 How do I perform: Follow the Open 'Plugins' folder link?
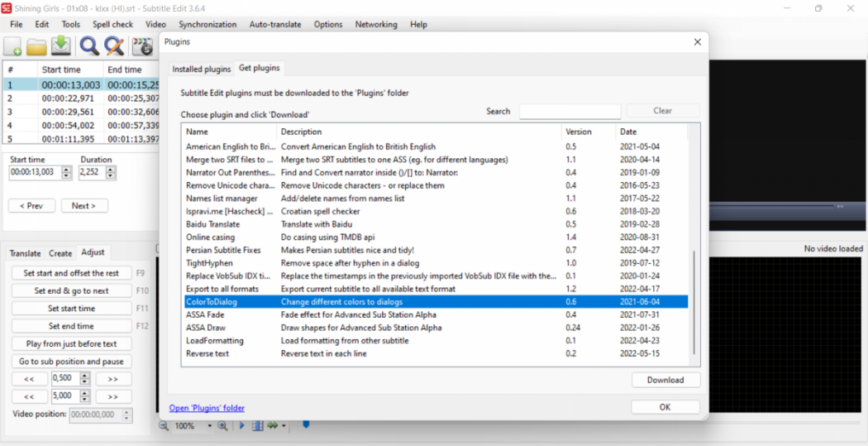point(207,408)
